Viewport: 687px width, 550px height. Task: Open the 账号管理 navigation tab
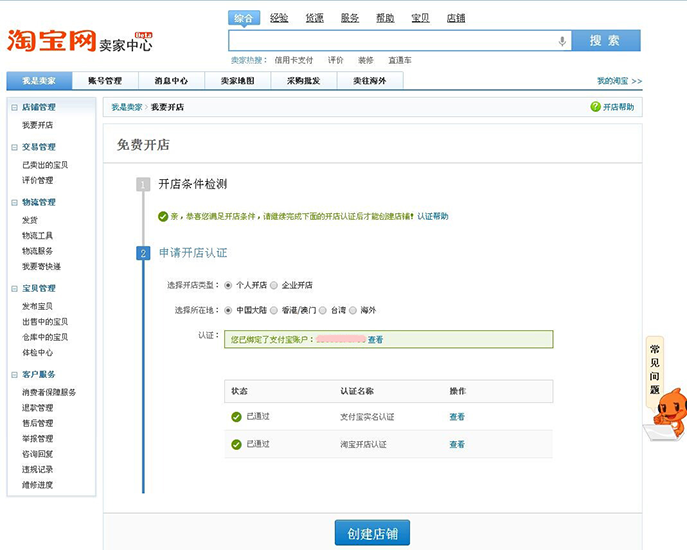click(105, 81)
